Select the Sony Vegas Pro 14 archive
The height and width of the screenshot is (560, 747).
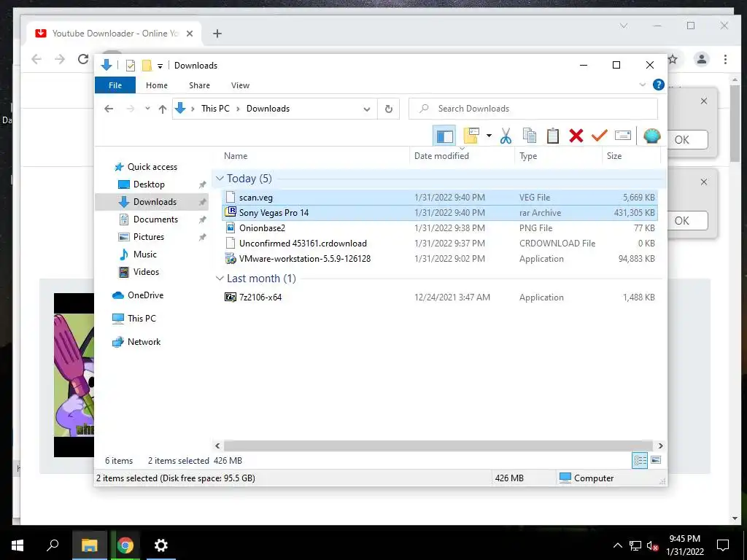click(x=440, y=213)
